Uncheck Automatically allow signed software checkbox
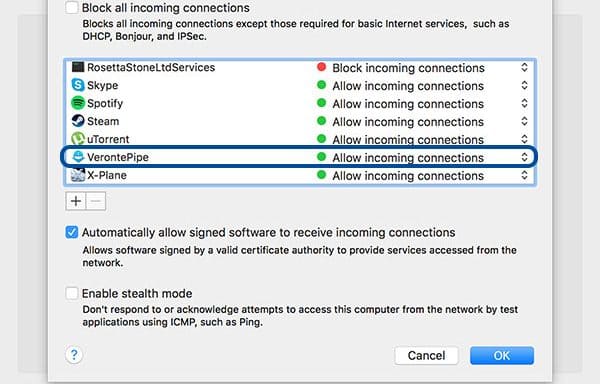This screenshot has width=600, height=384. 72,232
